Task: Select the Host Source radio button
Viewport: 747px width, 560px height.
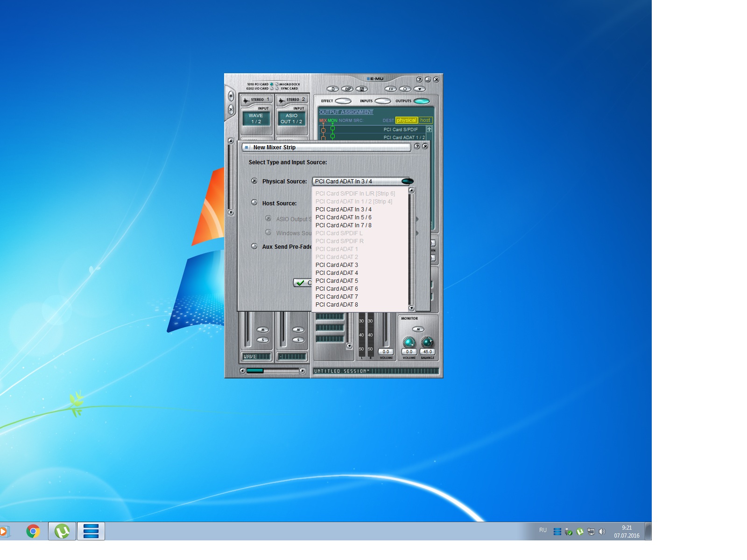Action: 254,203
